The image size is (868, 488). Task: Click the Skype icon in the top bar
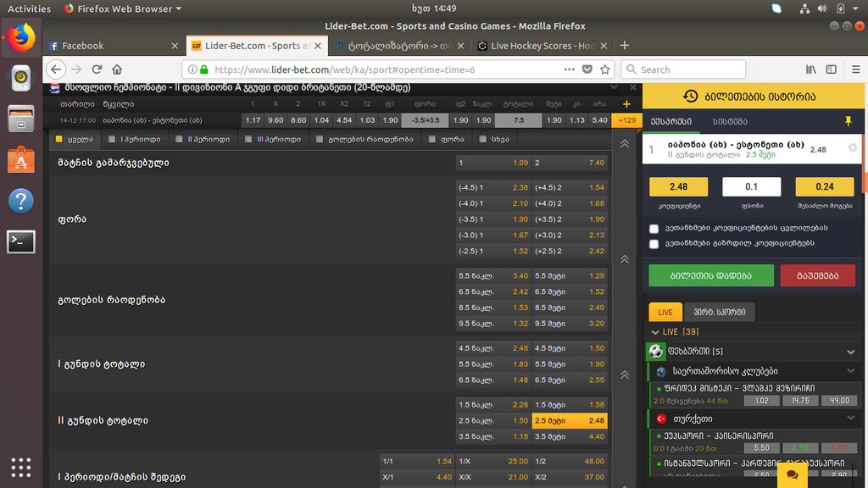[x=776, y=8]
